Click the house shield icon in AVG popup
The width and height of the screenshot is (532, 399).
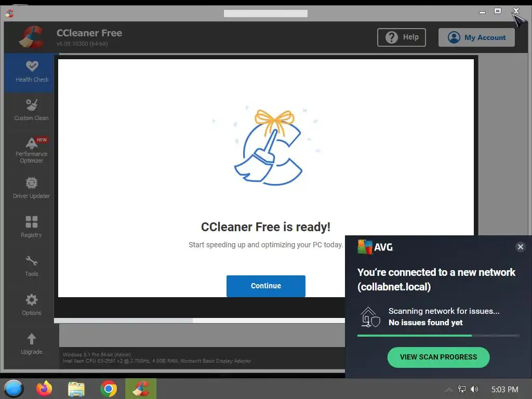point(370,317)
